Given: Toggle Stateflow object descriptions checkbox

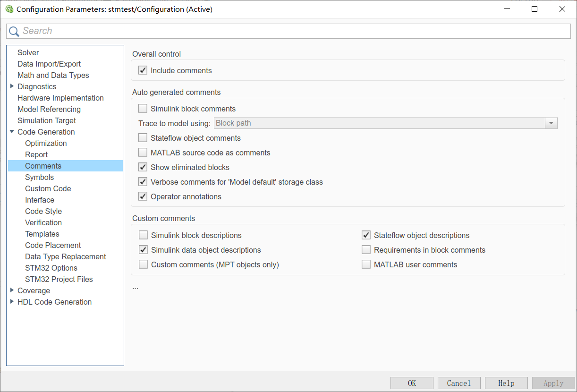Looking at the screenshot, I should coord(366,235).
